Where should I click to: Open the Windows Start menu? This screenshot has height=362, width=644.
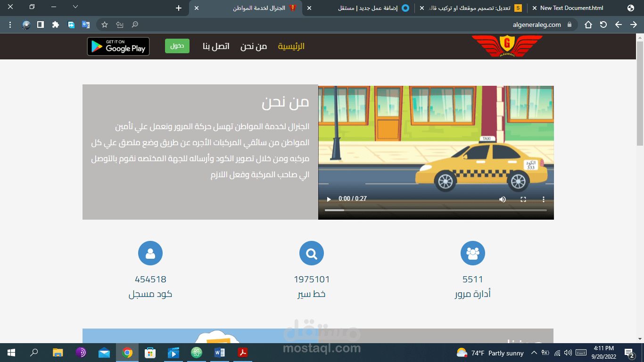[x=11, y=353]
